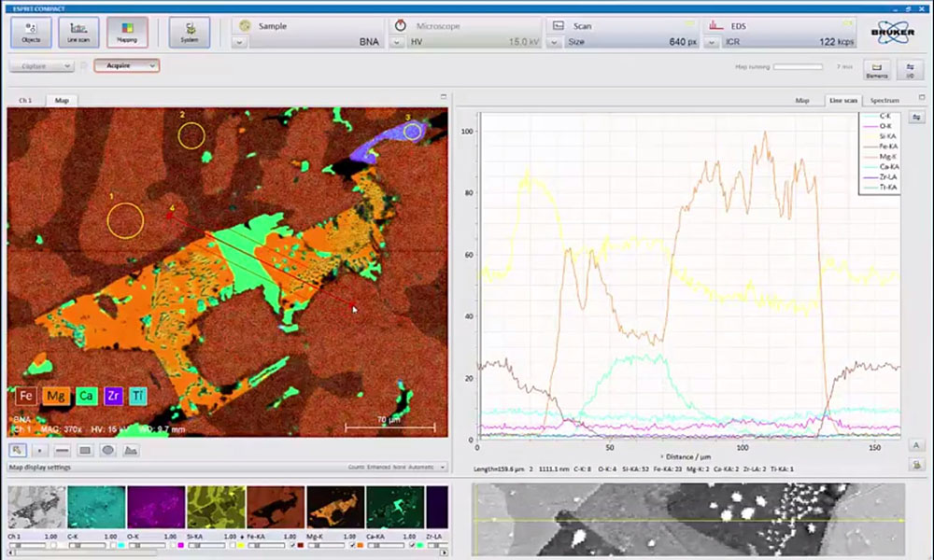Choose the ellipse object tool
934x560 pixels.
click(107, 450)
